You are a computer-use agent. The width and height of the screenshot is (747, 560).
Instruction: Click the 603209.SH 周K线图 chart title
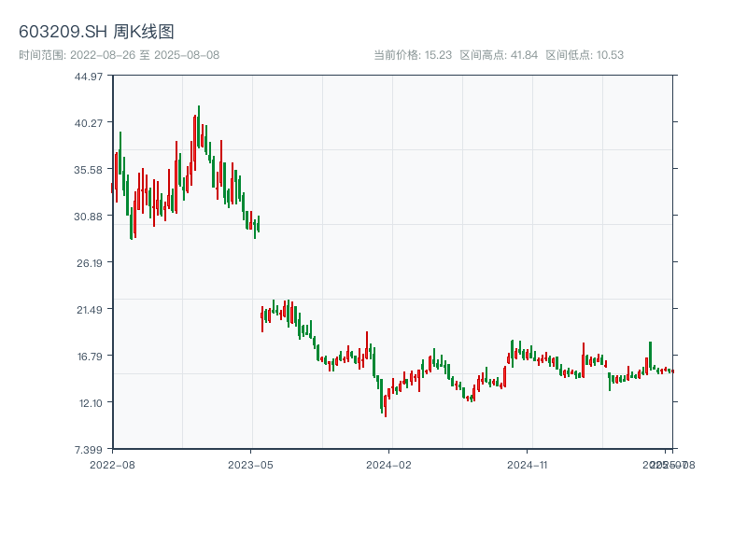[x=96, y=32]
